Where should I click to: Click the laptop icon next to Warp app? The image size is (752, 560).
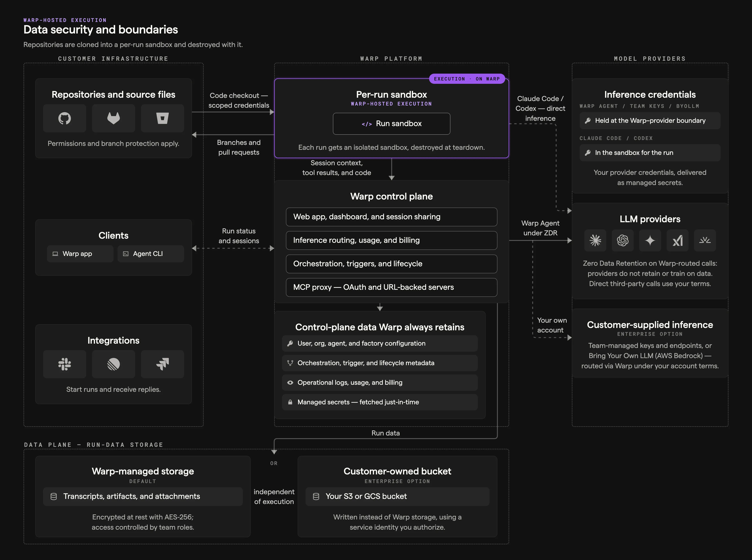pyautogui.click(x=55, y=254)
